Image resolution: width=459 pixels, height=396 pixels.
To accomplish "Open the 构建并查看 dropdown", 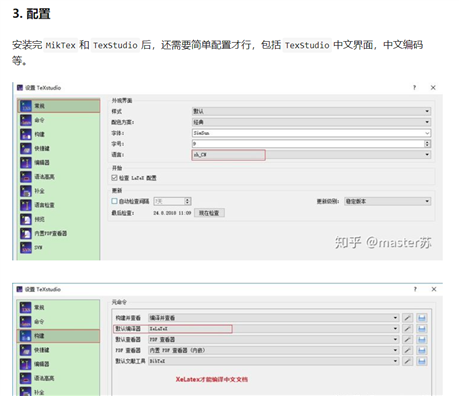I will click(x=273, y=318).
